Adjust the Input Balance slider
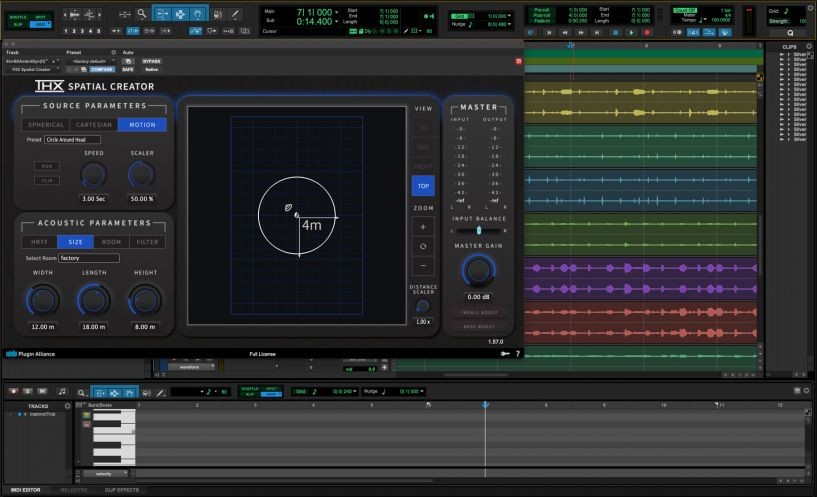Image resolution: width=817 pixels, height=497 pixels. pyautogui.click(x=478, y=230)
